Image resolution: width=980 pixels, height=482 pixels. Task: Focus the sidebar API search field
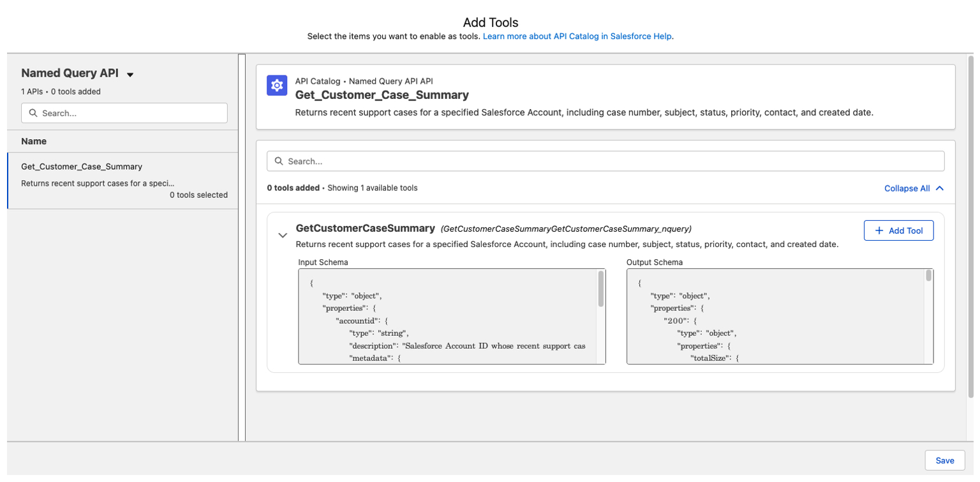[124, 113]
